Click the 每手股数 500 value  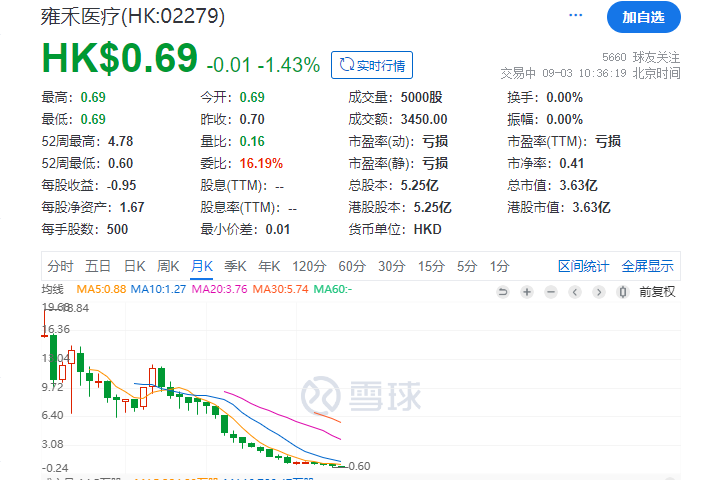coord(117,229)
